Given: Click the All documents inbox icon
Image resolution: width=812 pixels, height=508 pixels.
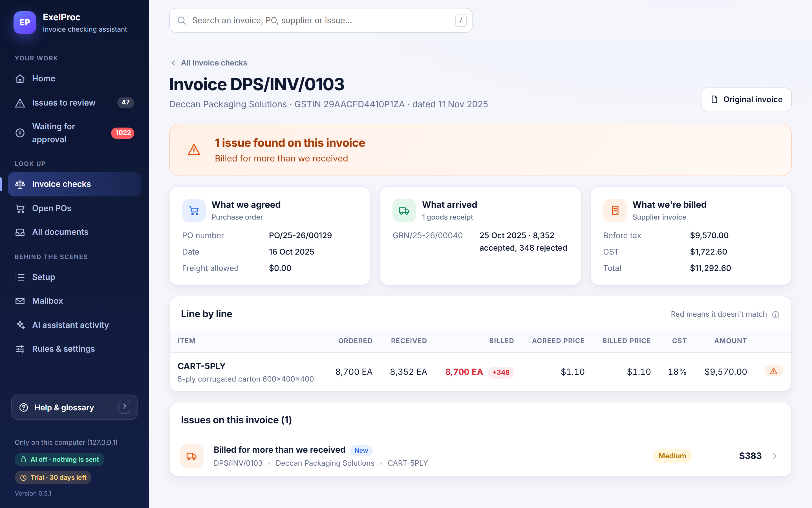Looking at the screenshot, I should point(20,232).
